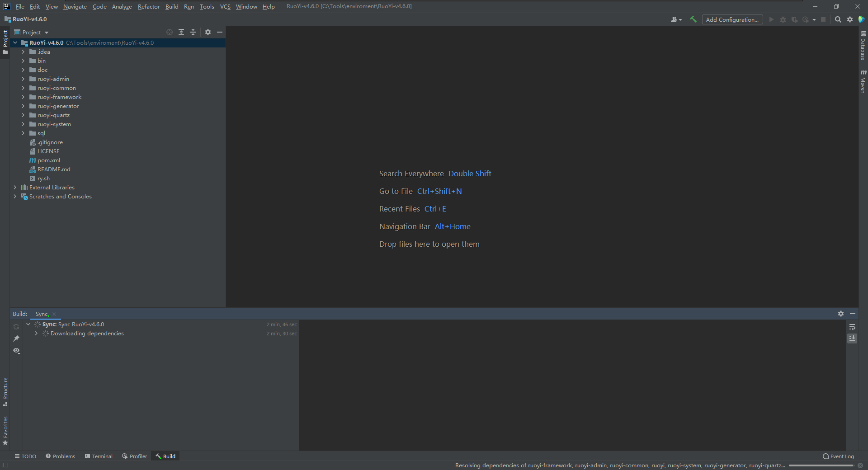Open the Structure tool window stripe button

click(x=5, y=392)
